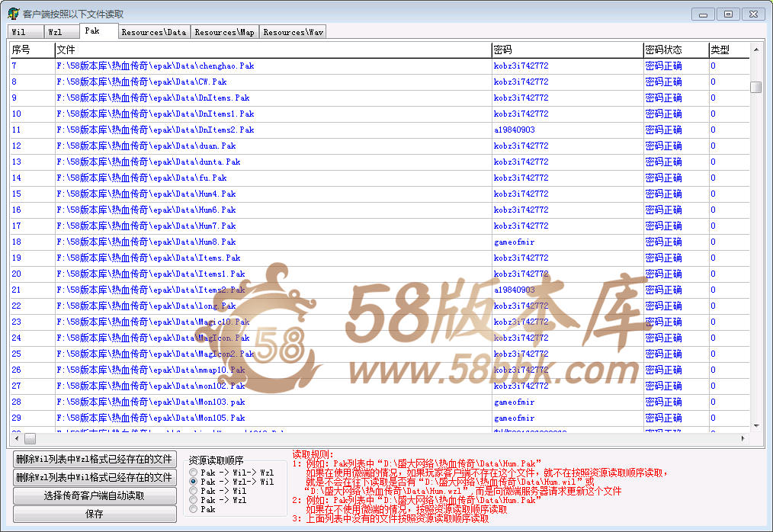Sort by 序号 column header
The width and height of the screenshot is (773, 532).
click(x=32, y=50)
